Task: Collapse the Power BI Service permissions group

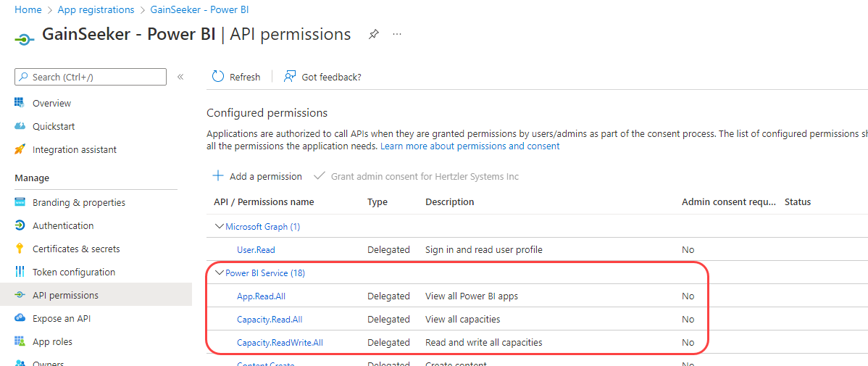Action: pos(220,273)
